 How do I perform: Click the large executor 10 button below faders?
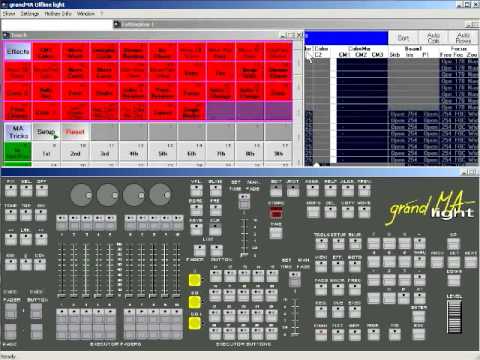click(177, 324)
